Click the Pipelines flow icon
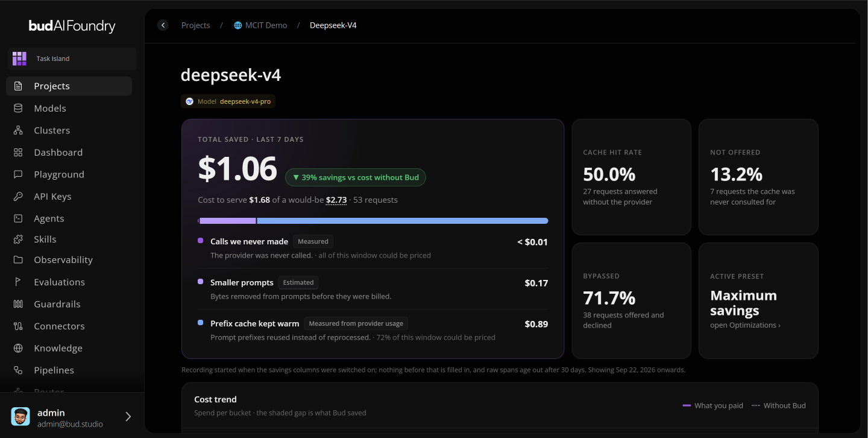This screenshot has height=438, width=868. click(18, 370)
